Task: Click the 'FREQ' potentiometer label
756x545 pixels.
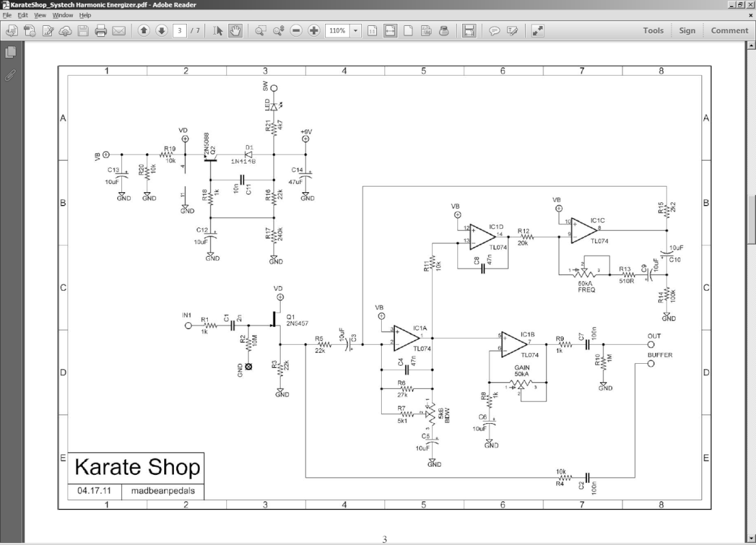Action: pos(587,290)
